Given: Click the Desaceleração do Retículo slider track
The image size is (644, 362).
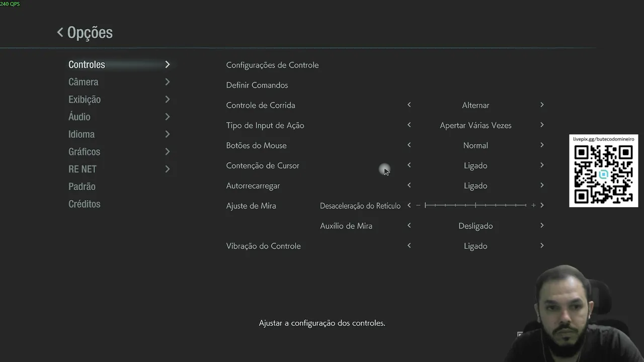Looking at the screenshot, I should click(475, 206).
